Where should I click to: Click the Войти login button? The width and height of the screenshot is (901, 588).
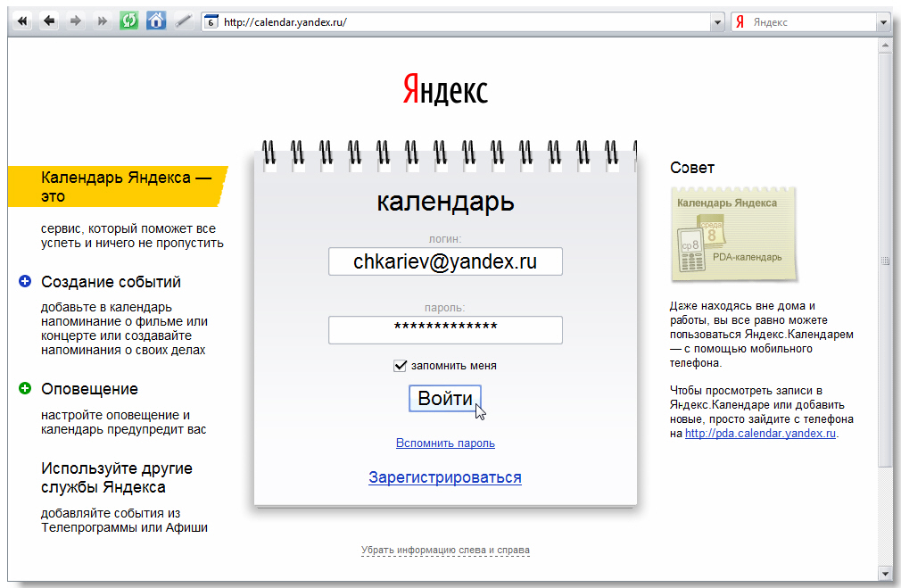[445, 398]
